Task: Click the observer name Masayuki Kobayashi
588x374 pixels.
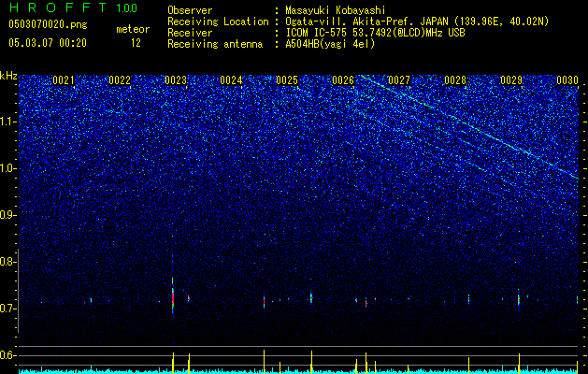Action: 336,10
